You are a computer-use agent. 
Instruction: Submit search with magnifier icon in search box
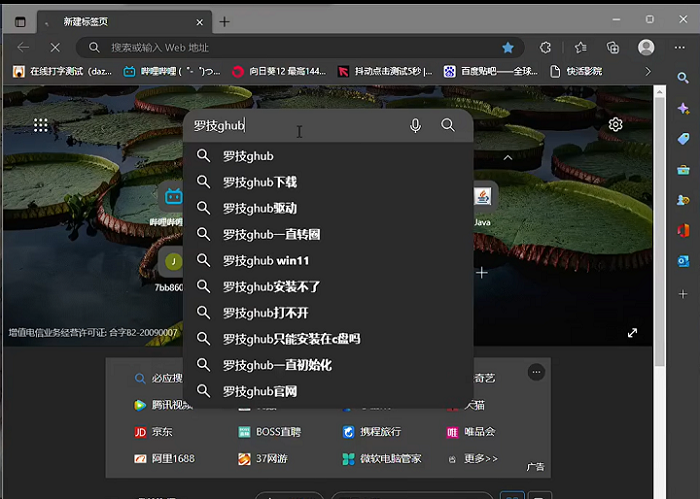tap(448, 125)
